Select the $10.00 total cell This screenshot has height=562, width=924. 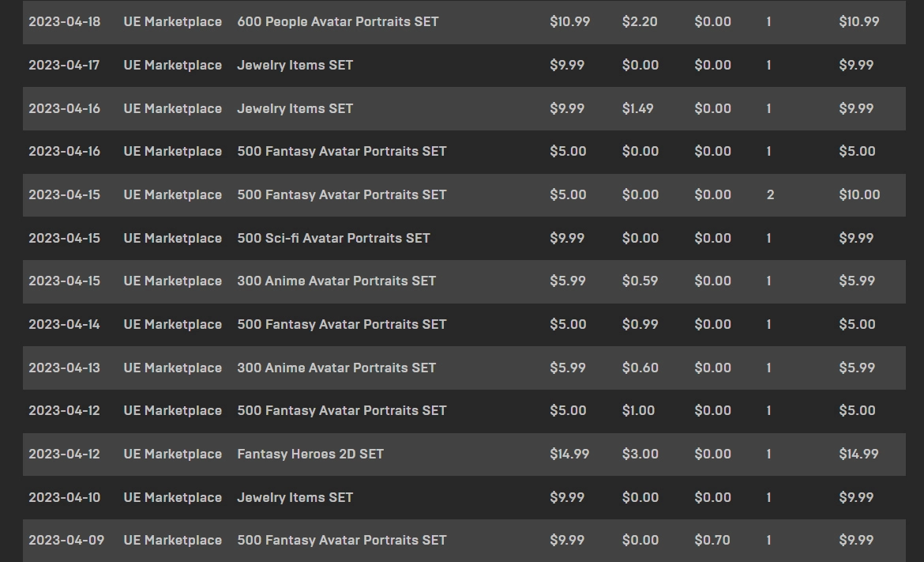pos(859,194)
